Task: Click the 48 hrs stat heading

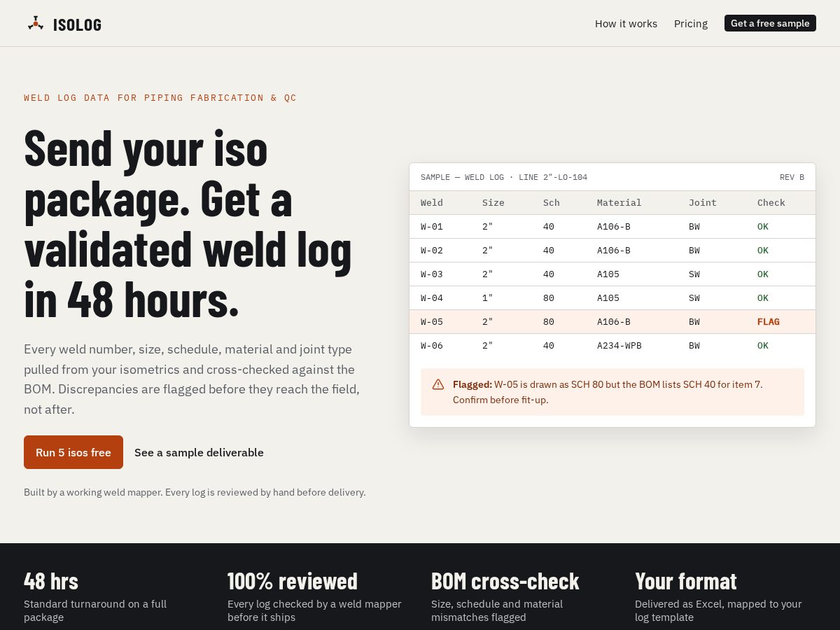Action: click(x=51, y=581)
